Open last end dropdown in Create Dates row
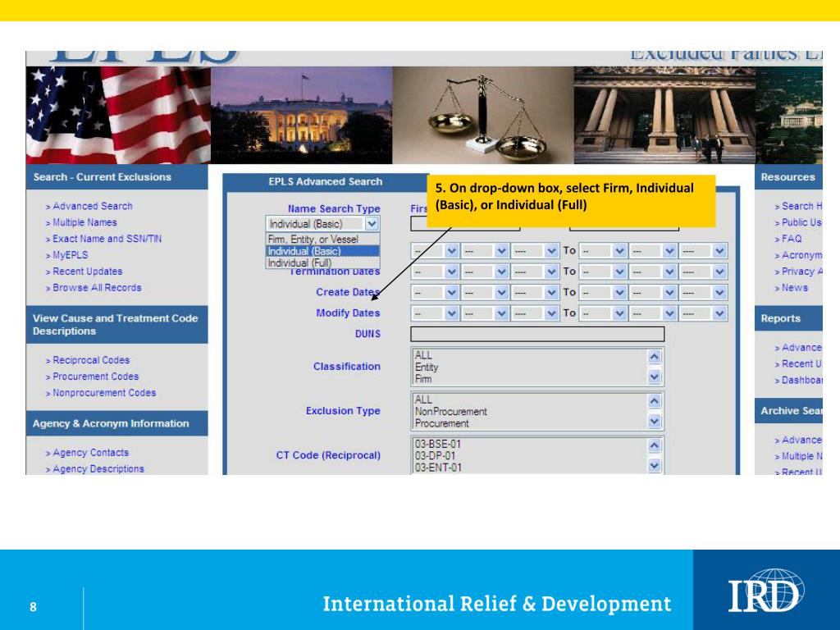Screen dimensions: 840x630 pyautogui.click(x=719, y=293)
